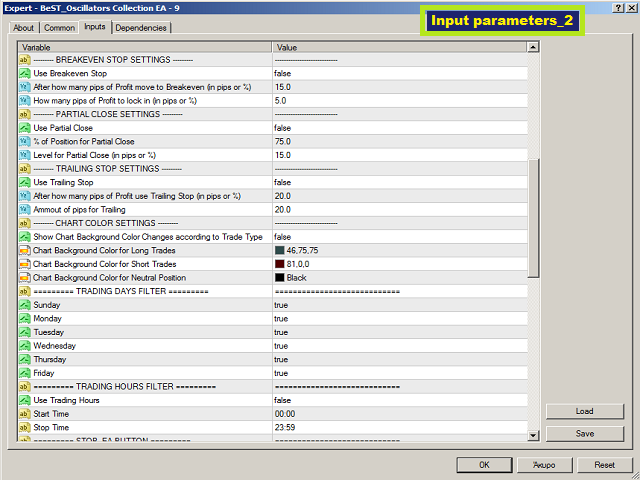Click the Άκυρο cancel button
The height and width of the screenshot is (480, 640).
[544, 465]
